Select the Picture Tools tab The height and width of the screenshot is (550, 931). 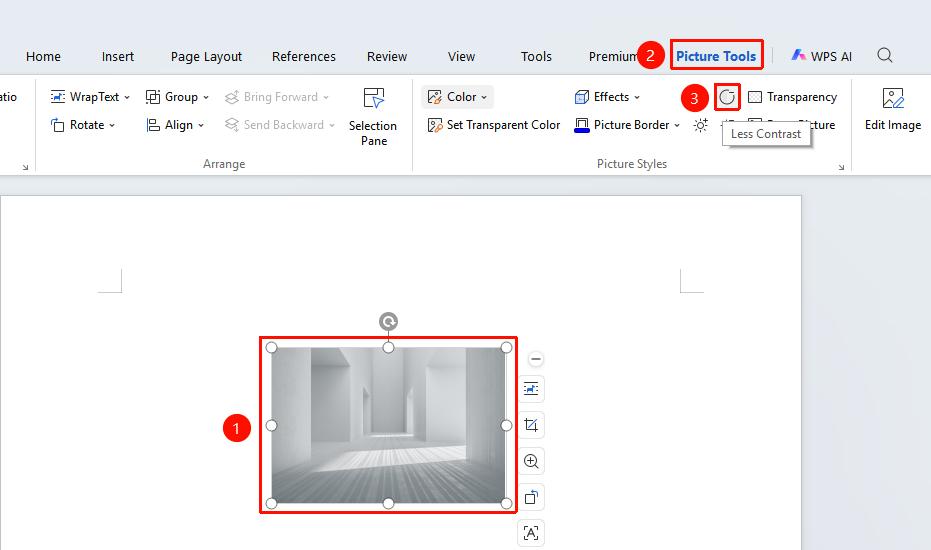pos(716,56)
